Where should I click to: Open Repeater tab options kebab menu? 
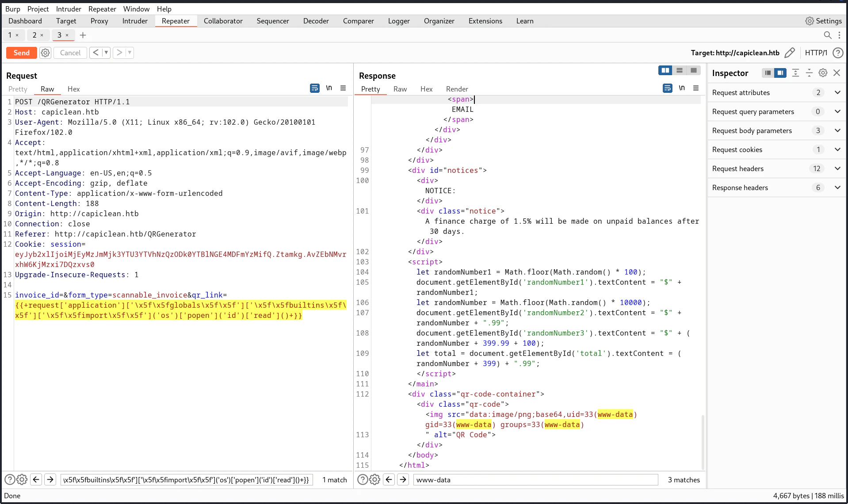839,35
